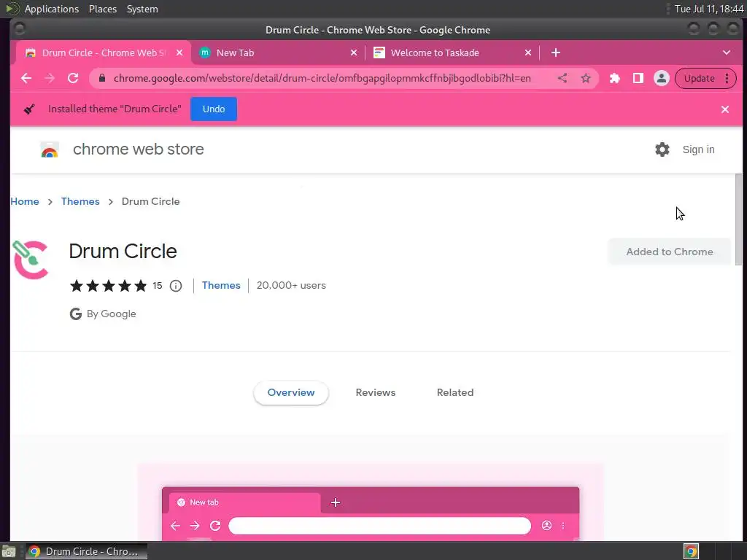Open the Reviews tab
The width and height of the screenshot is (747, 560).
[376, 393]
